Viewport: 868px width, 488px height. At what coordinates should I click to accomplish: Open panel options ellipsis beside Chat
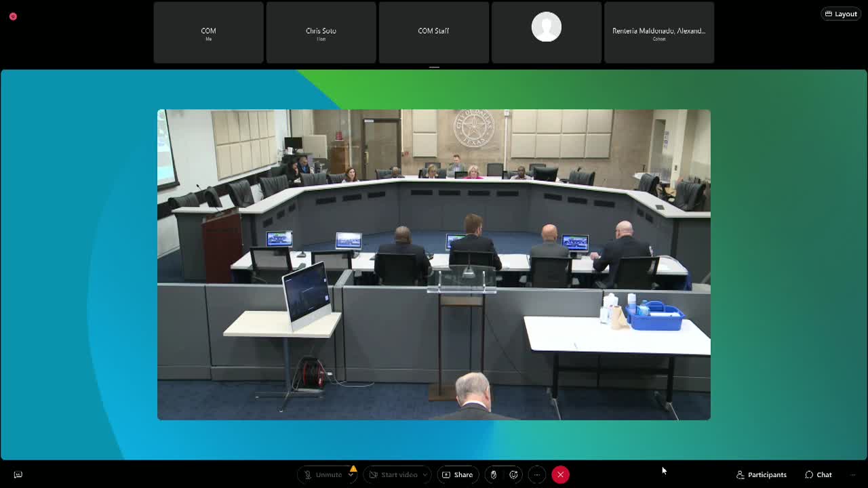[x=853, y=474]
